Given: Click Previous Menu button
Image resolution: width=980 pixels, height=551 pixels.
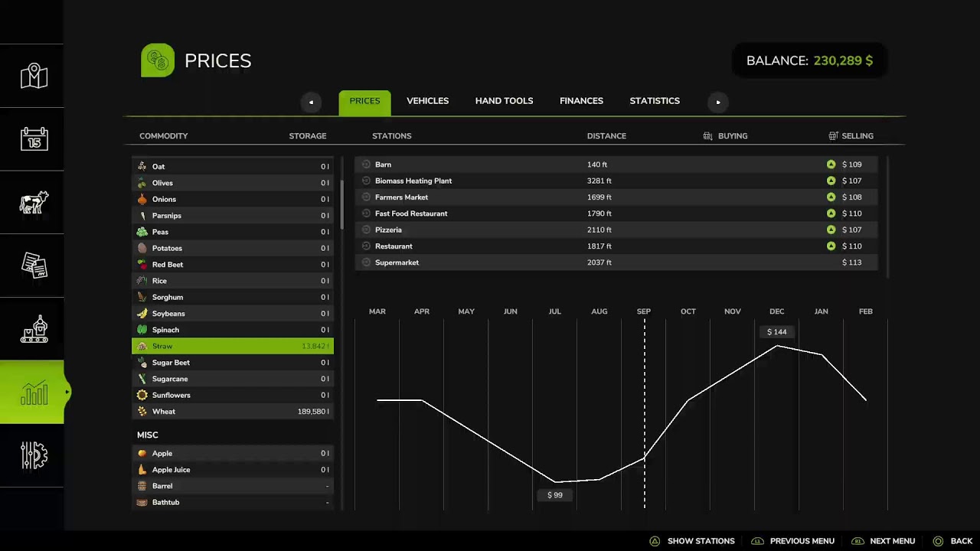Looking at the screenshot, I should [x=792, y=541].
